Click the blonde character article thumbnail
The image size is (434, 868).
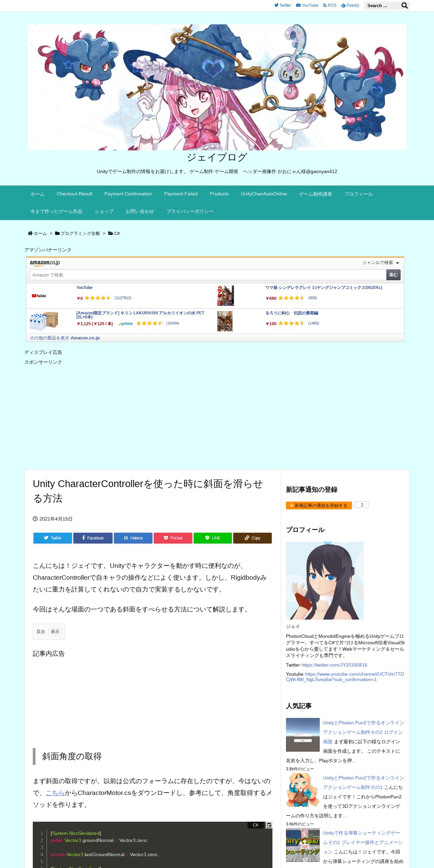click(303, 790)
